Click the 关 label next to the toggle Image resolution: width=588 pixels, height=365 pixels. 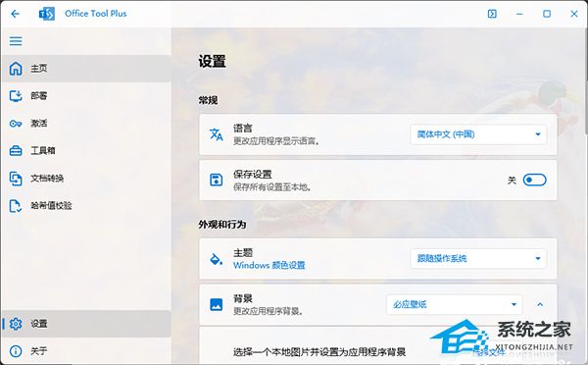pos(512,181)
